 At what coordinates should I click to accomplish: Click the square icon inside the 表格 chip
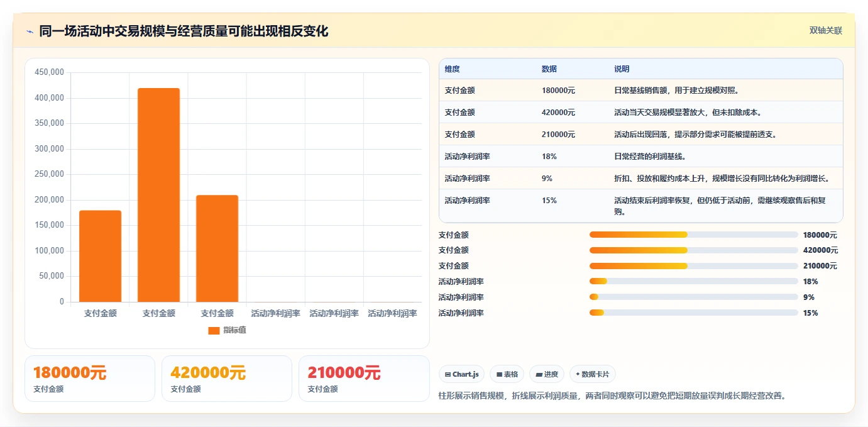(499, 375)
